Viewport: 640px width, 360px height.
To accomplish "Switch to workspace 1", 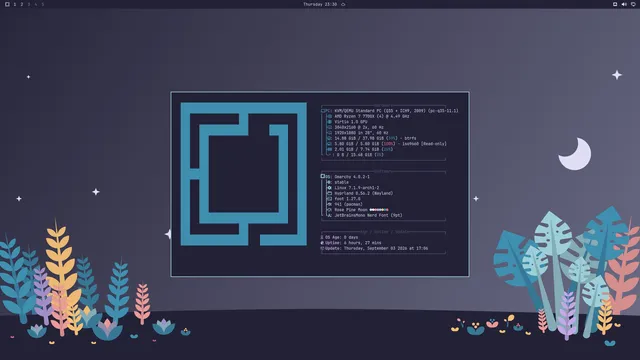I will pos(15,4).
